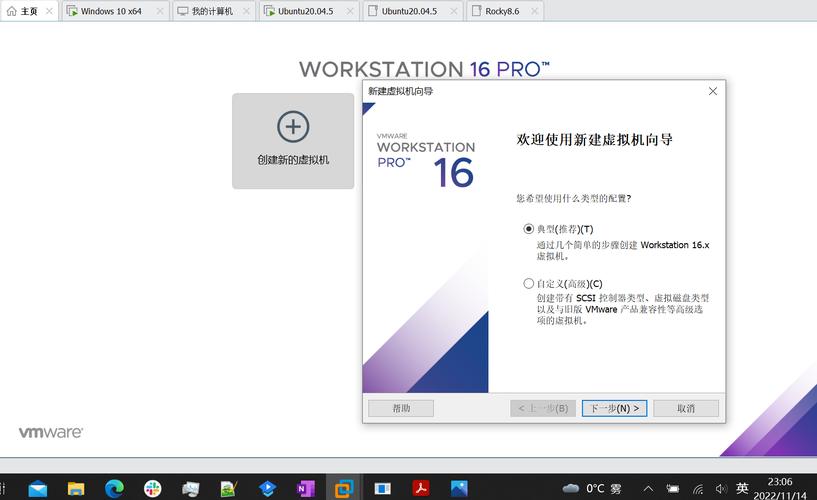Close the 我的计算机 tab
Image resolution: width=817 pixels, height=500 pixels.
pos(246,11)
